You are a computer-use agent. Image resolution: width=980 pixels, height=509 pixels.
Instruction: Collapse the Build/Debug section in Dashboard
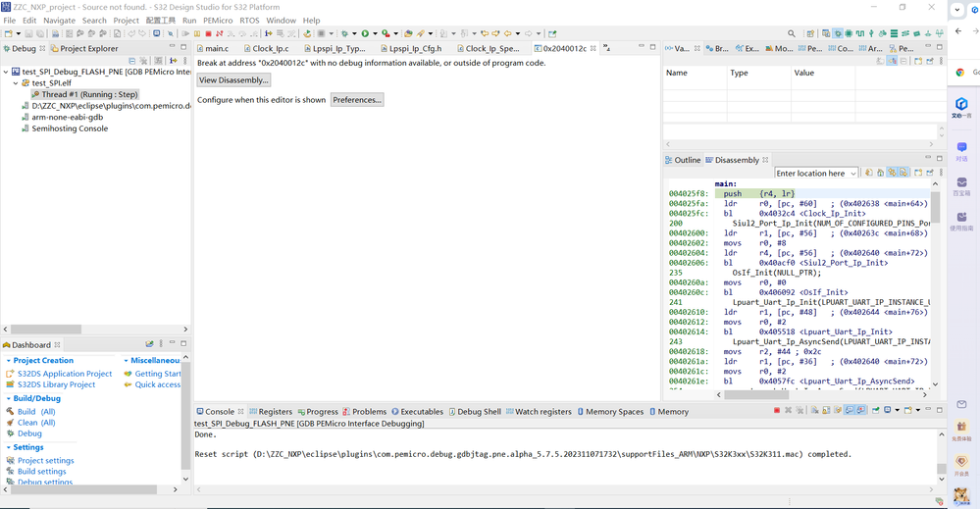point(8,398)
